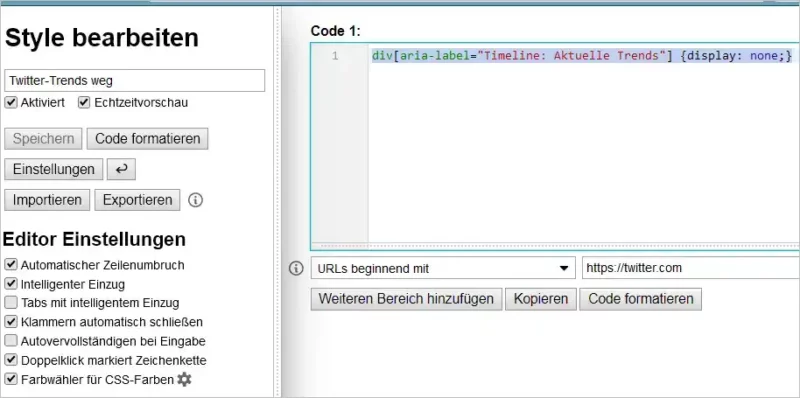
Task: Disable Automatischer Zeilenumbruch
Action: pos(10,265)
